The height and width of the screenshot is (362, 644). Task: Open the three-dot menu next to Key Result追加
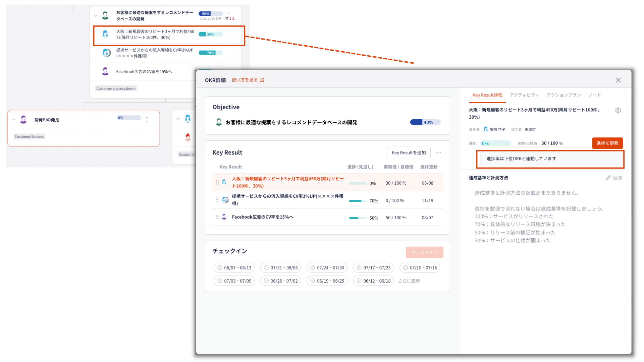pos(438,153)
